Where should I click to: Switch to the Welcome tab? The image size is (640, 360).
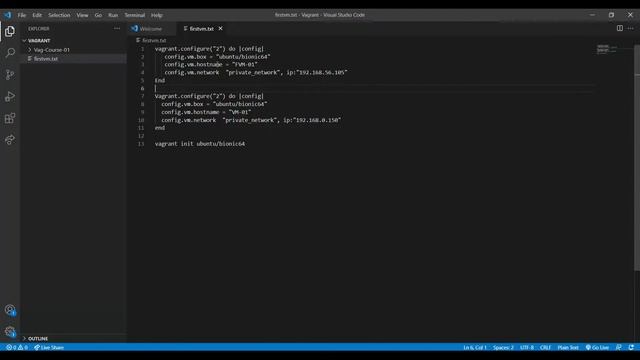click(151, 29)
